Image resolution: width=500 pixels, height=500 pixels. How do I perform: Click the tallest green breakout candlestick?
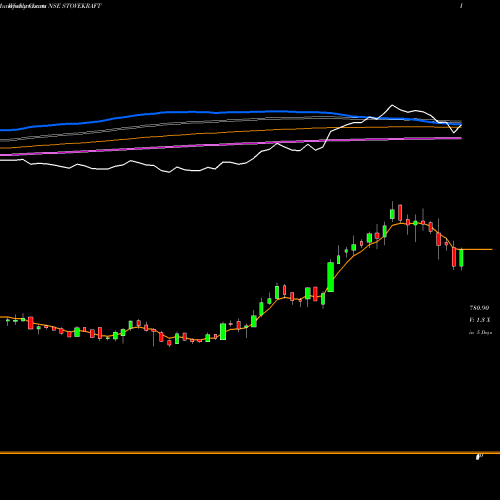tap(331, 277)
